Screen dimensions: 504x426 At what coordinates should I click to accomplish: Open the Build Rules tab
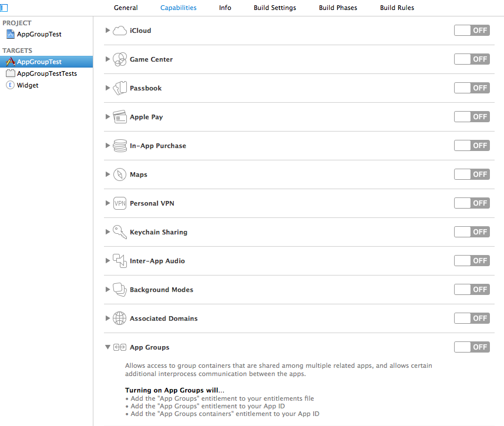[397, 8]
